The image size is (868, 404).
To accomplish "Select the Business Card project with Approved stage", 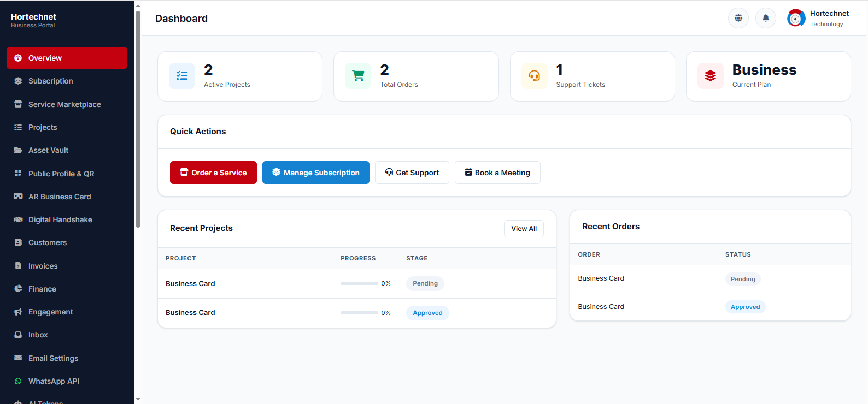I will [357, 313].
